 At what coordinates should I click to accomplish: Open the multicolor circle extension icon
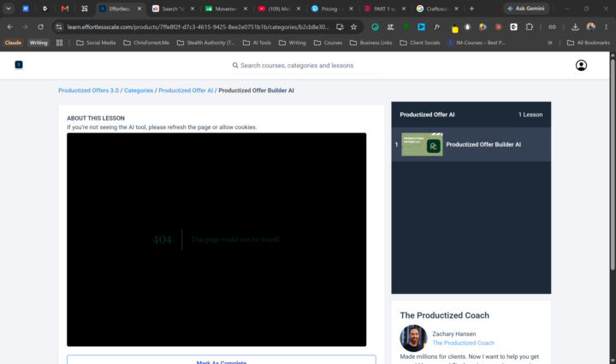[x=483, y=26]
